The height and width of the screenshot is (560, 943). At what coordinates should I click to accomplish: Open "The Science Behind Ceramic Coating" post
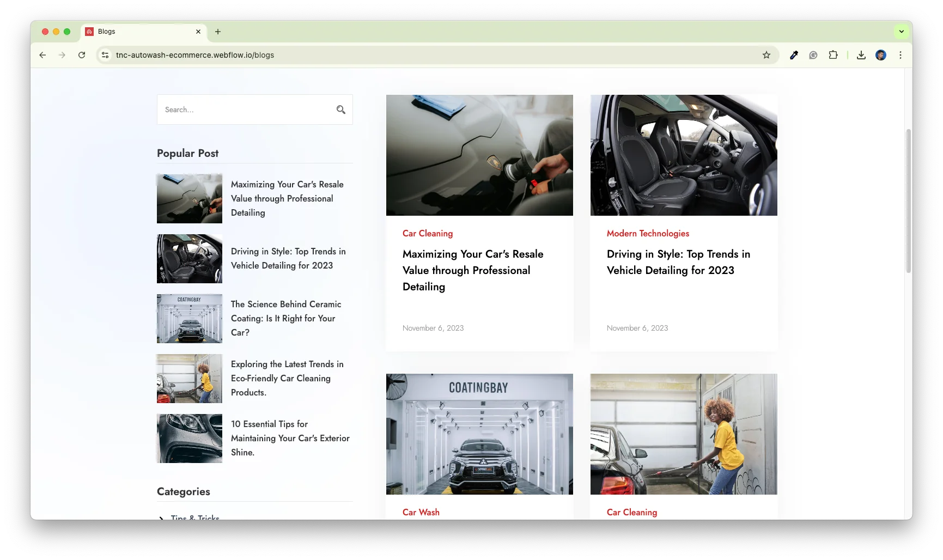tap(286, 318)
